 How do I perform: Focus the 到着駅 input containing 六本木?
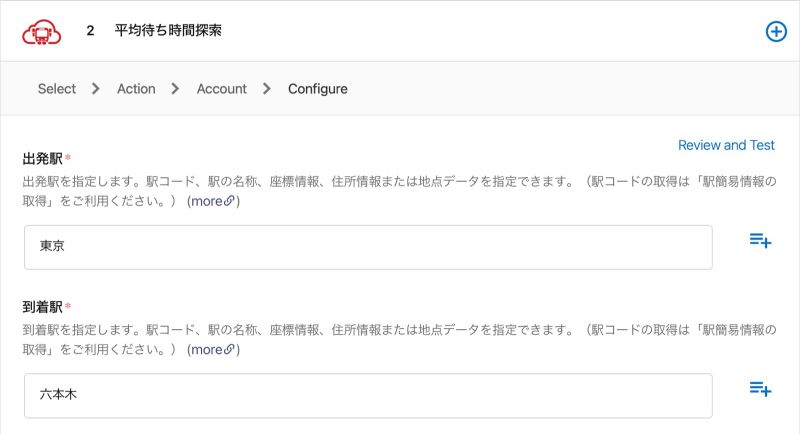point(368,396)
